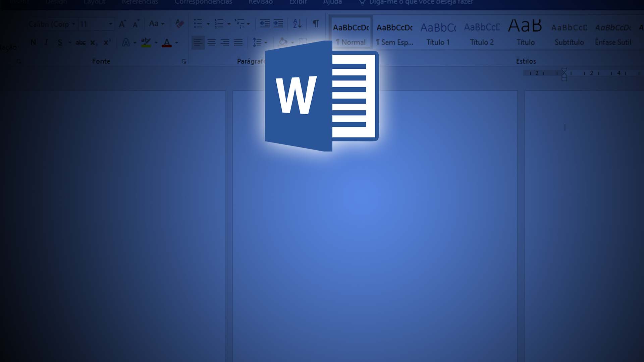Screen dimensions: 644x362
Task: Open the Ajuda tab
Action: 332,2
